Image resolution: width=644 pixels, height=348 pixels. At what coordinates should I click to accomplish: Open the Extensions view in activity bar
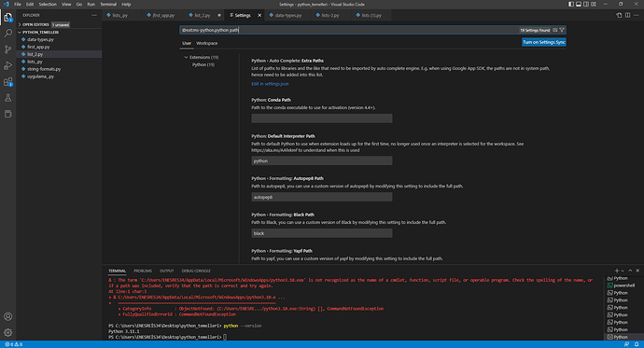tap(7, 82)
